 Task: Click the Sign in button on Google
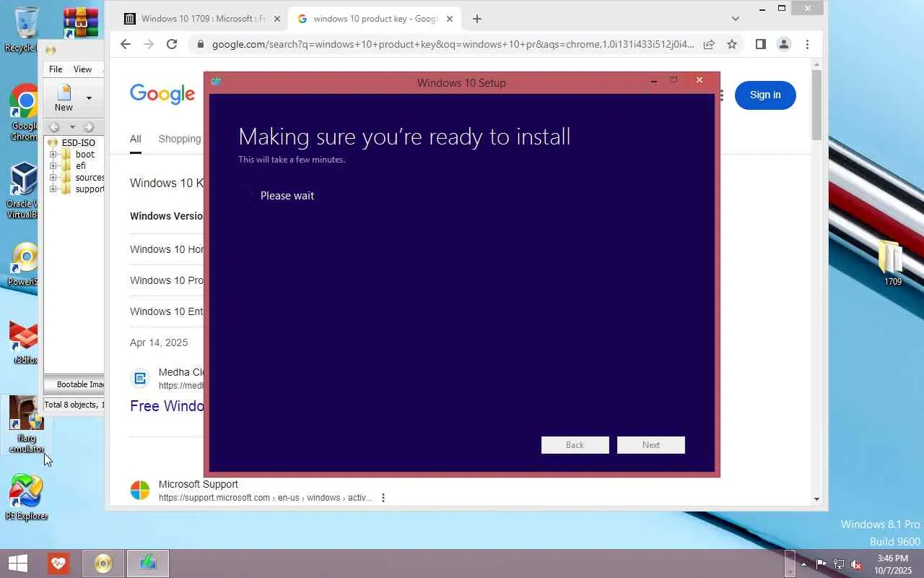pos(765,95)
